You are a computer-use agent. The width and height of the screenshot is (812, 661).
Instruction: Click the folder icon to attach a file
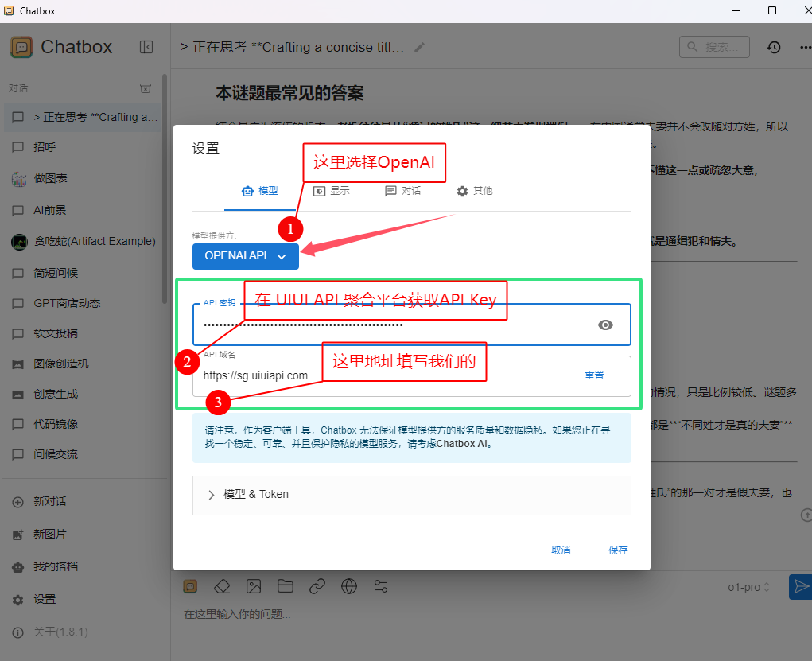pyautogui.click(x=286, y=586)
